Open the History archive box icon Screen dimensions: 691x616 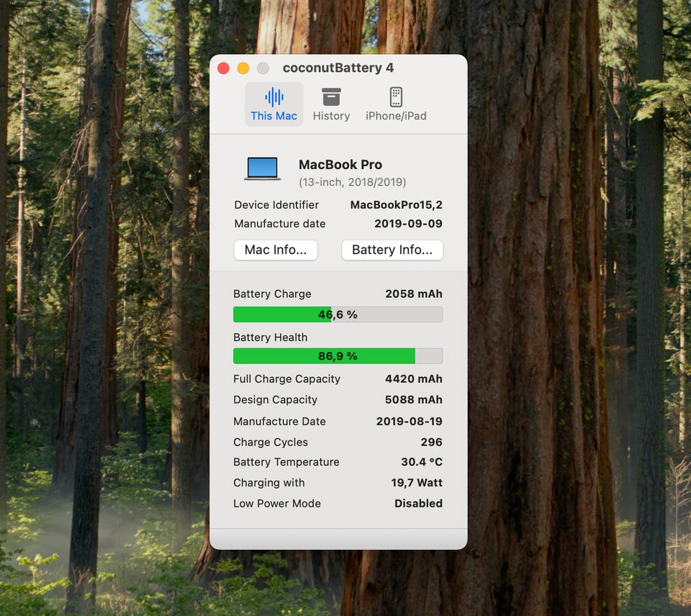(331, 97)
